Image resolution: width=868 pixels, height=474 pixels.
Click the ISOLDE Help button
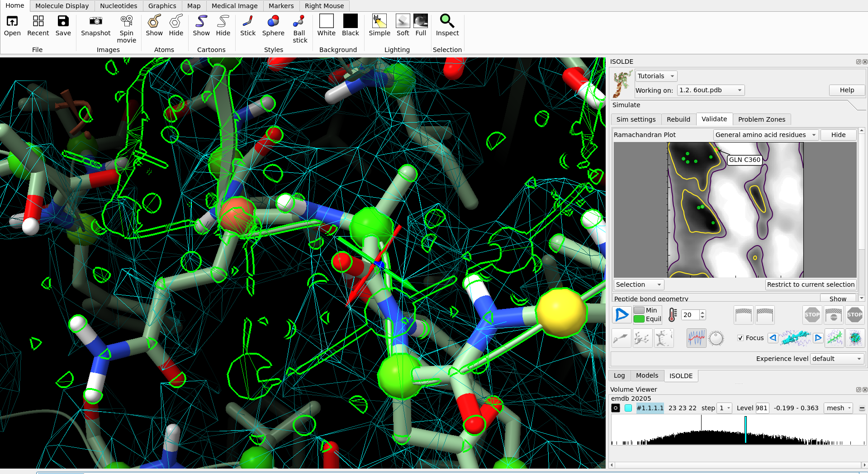847,90
